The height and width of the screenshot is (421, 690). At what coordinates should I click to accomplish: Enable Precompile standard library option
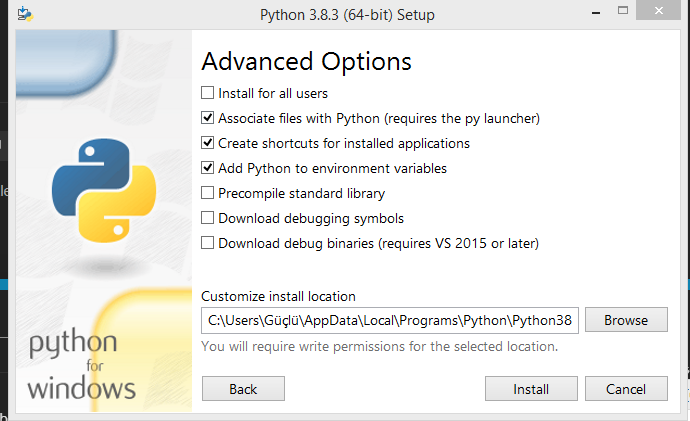pyautogui.click(x=207, y=193)
